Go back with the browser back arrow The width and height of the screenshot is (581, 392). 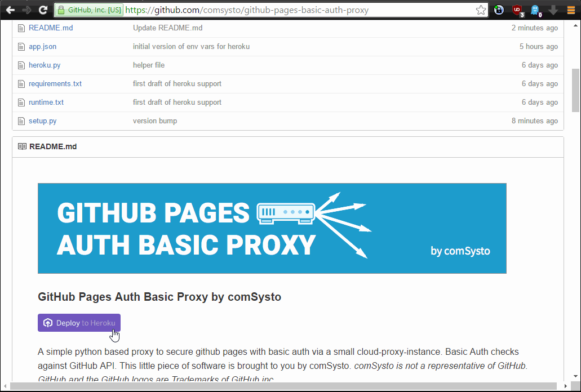tap(10, 10)
